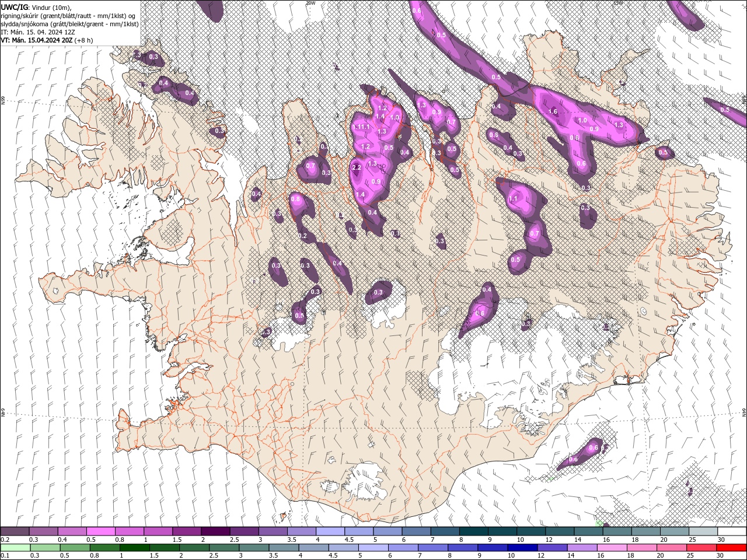Pick the white upper swatch after 30
Screen dimensions: 747x560
click(x=732, y=531)
